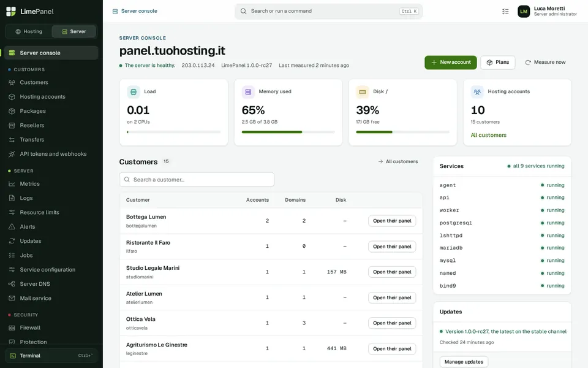The width and height of the screenshot is (588, 368).
Task: Click the Memory used card icon
Action: (248, 91)
